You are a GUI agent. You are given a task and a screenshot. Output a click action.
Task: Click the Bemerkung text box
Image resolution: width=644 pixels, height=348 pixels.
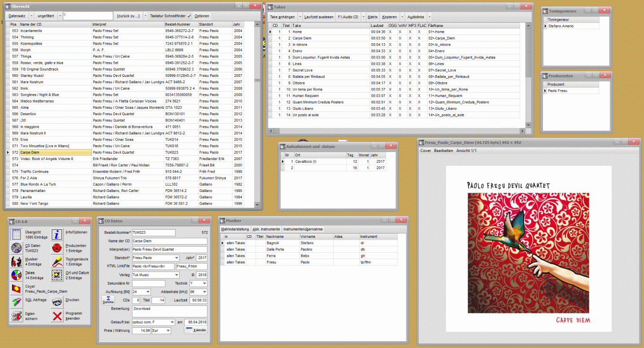169,311
